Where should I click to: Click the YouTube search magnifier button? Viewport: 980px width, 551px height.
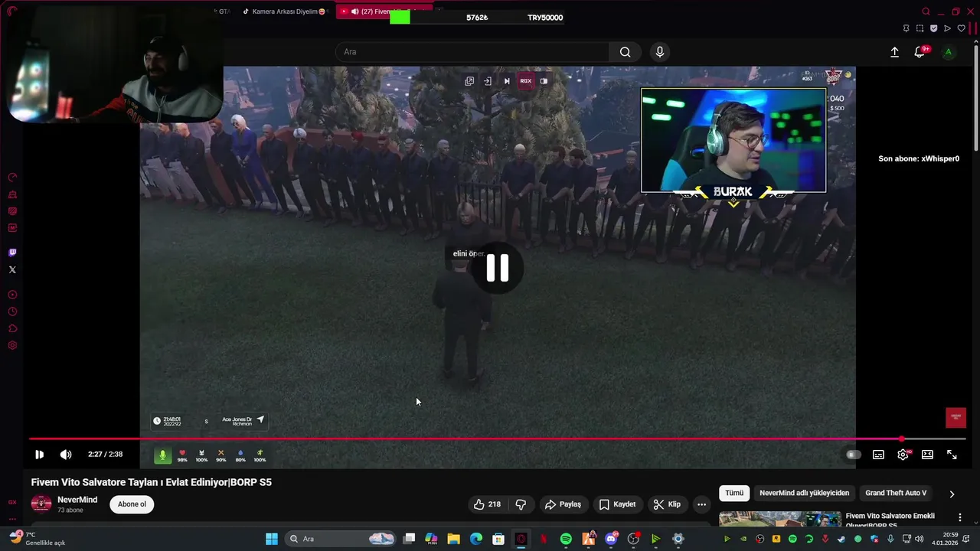[626, 52]
